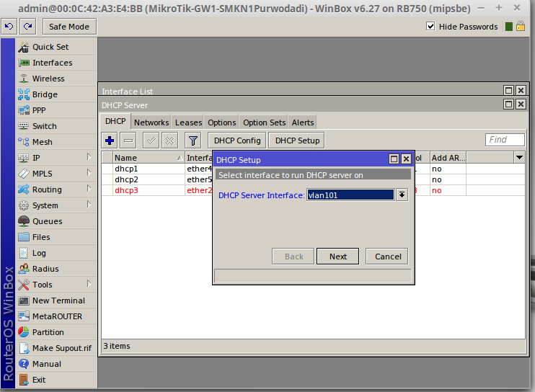
Task: Select the red dhcp3 row
Action: (x=156, y=190)
